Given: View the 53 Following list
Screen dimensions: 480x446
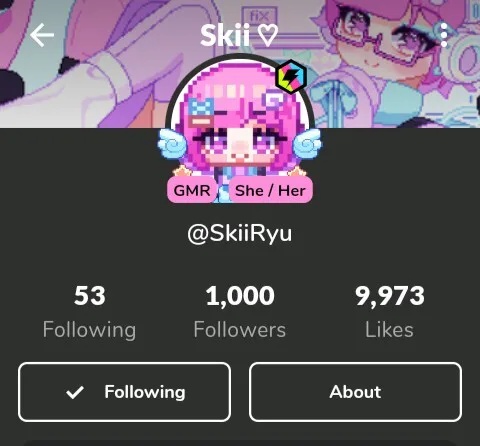Looking at the screenshot, I should tap(89, 312).
